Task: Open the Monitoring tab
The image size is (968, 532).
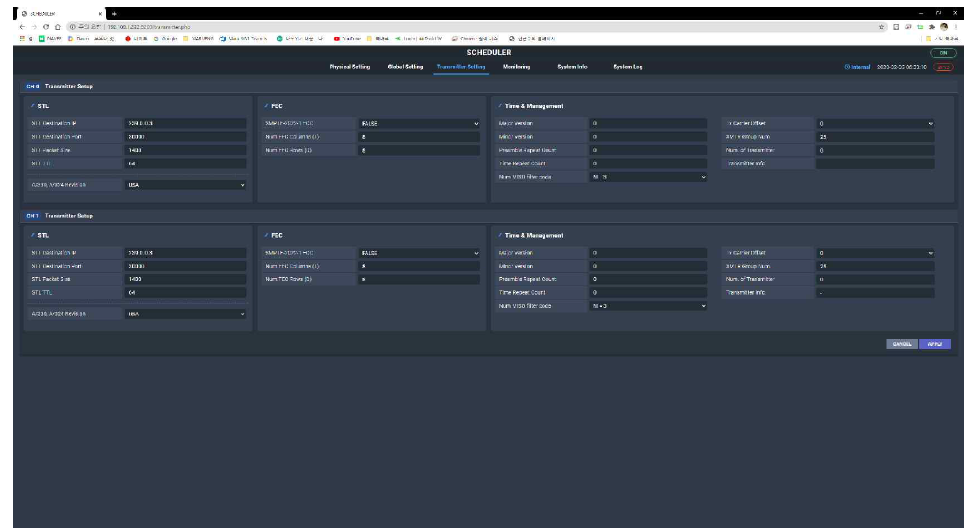Action: tap(516, 67)
